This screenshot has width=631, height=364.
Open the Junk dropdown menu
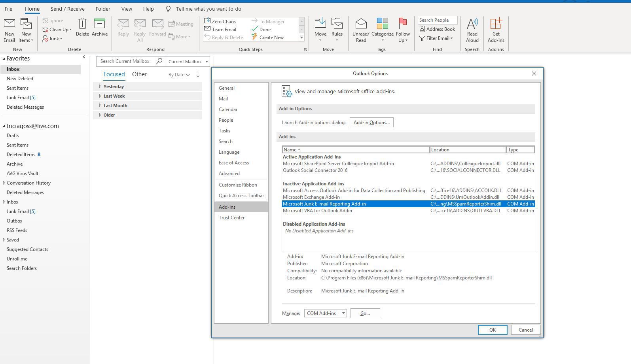point(52,38)
